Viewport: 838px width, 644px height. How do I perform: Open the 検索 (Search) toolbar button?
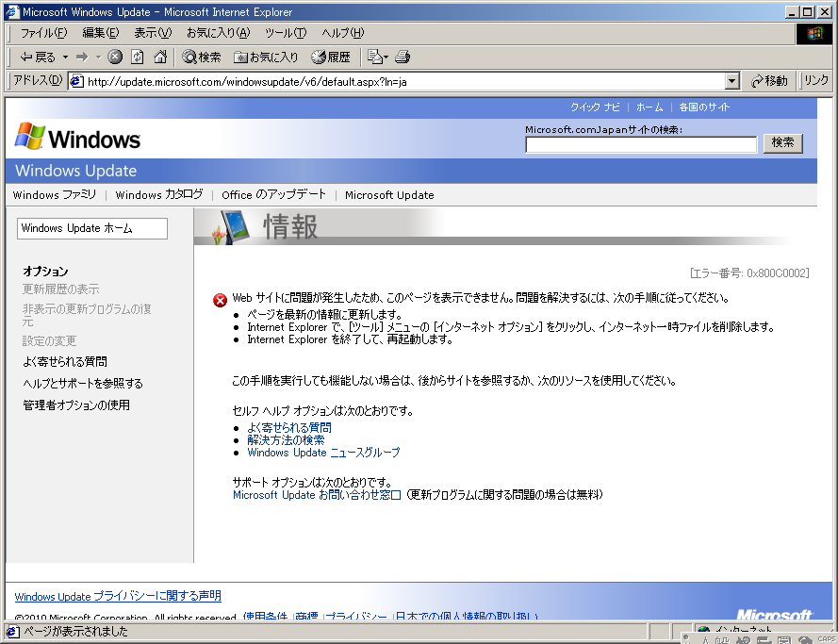[202, 57]
